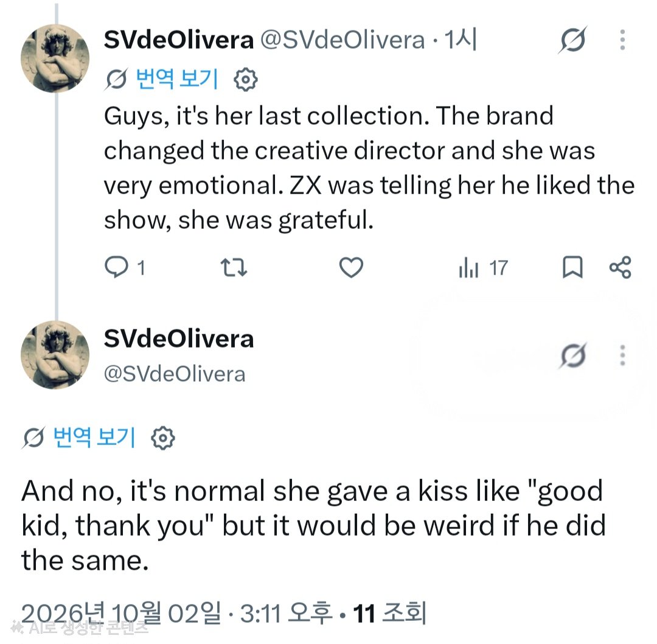Screen dimensions: 657x644
Task: View analytics showing 17 views
Action: (x=484, y=267)
